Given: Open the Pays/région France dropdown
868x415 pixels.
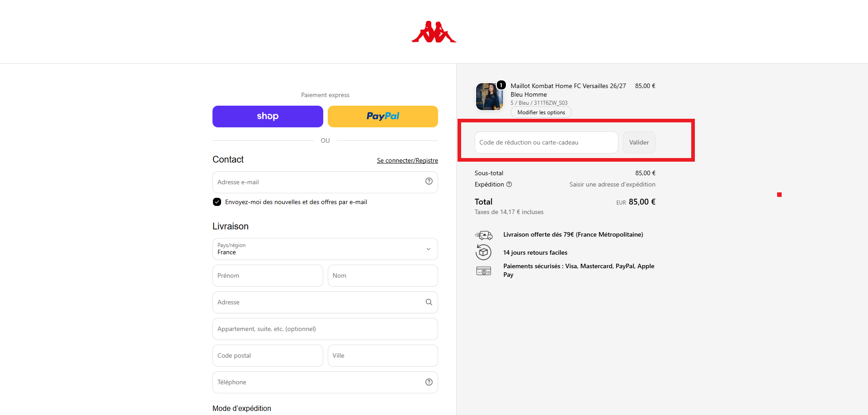Looking at the screenshot, I should (x=325, y=249).
